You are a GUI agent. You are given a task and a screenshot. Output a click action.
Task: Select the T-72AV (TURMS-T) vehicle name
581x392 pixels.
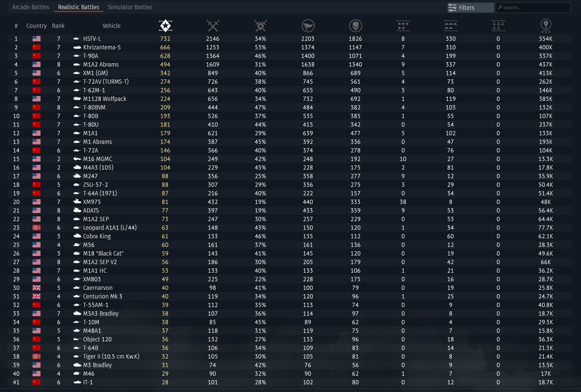click(106, 82)
